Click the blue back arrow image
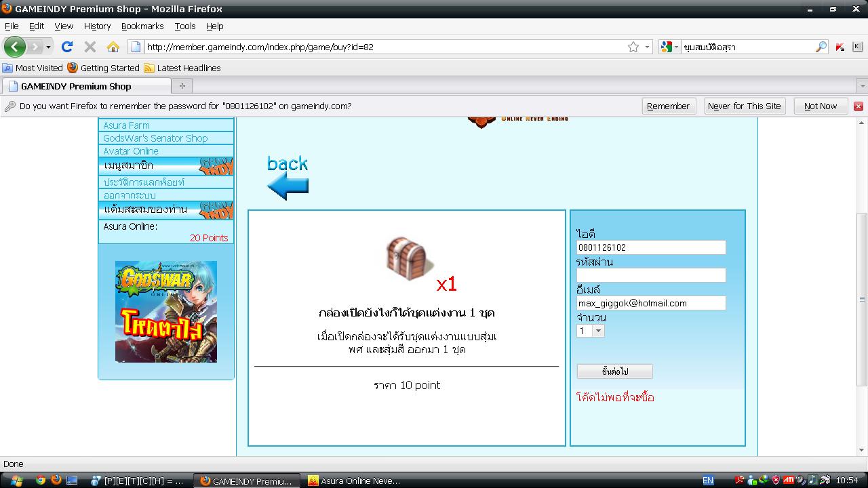Image resolution: width=868 pixels, height=488 pixels. click(288, 186)
